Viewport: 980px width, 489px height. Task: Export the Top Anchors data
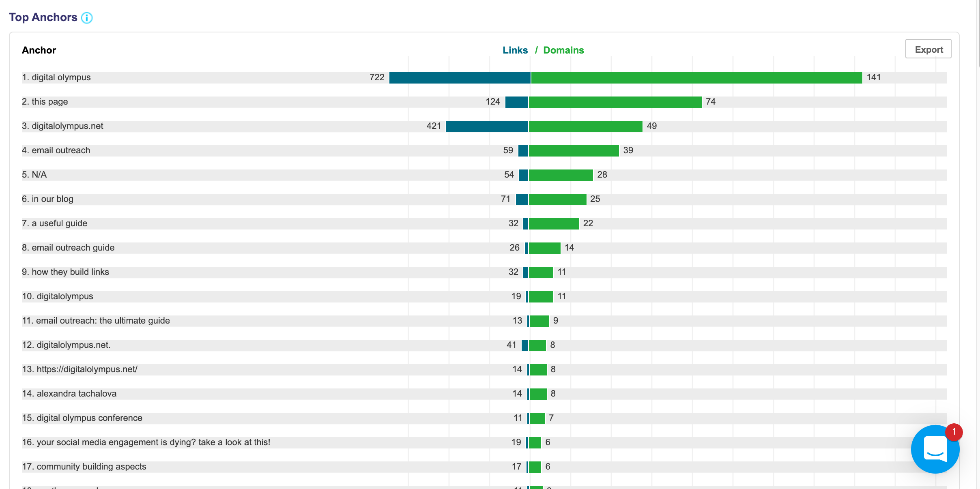coord(928,49)
